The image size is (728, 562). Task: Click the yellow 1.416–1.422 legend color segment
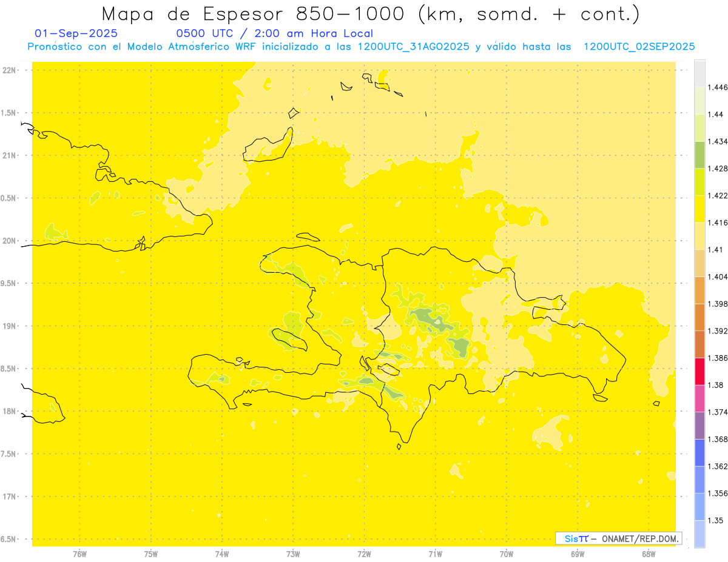coord(699,209)
